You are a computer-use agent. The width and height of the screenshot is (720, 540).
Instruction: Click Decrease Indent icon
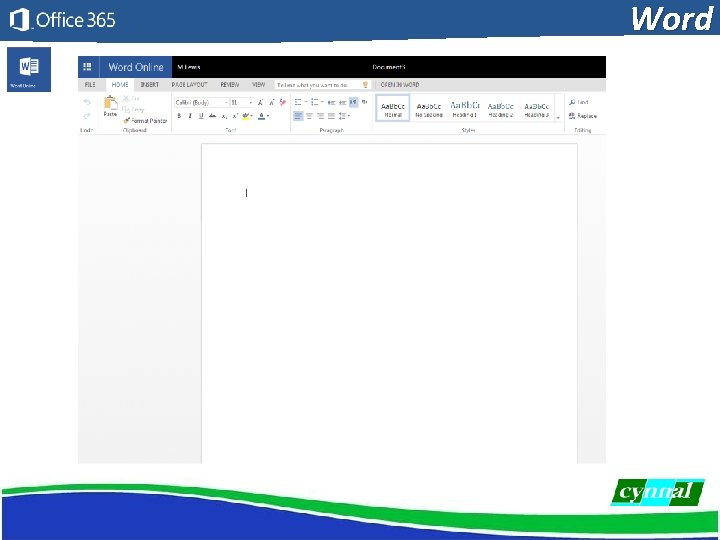331,102
